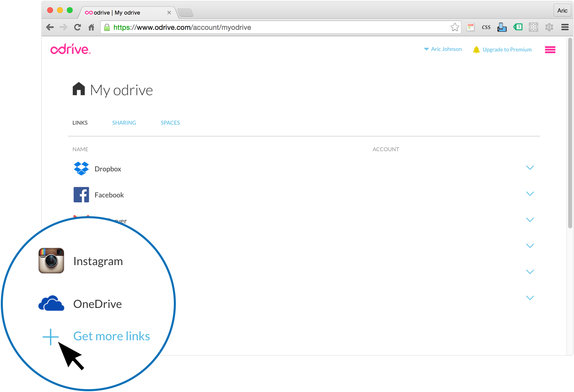Switch to the SHARING tab

[124, 122]
